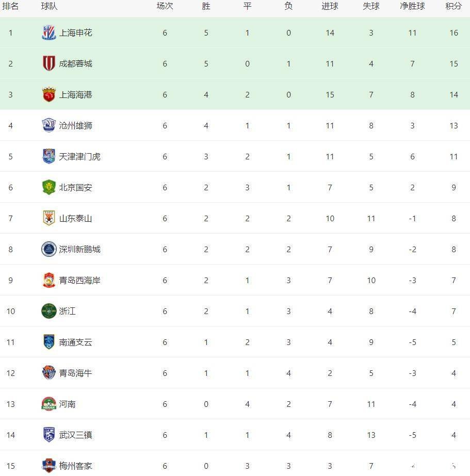Viewport: 470px width, 476px height.
Task: Open the 成都蓉城 team page
Action: pos(75,64)
